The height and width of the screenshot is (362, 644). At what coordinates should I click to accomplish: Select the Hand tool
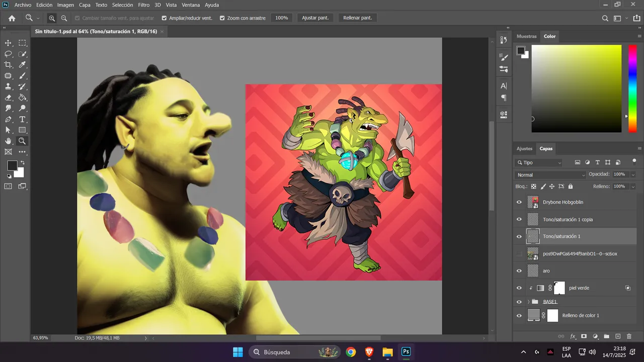point(8,141)
